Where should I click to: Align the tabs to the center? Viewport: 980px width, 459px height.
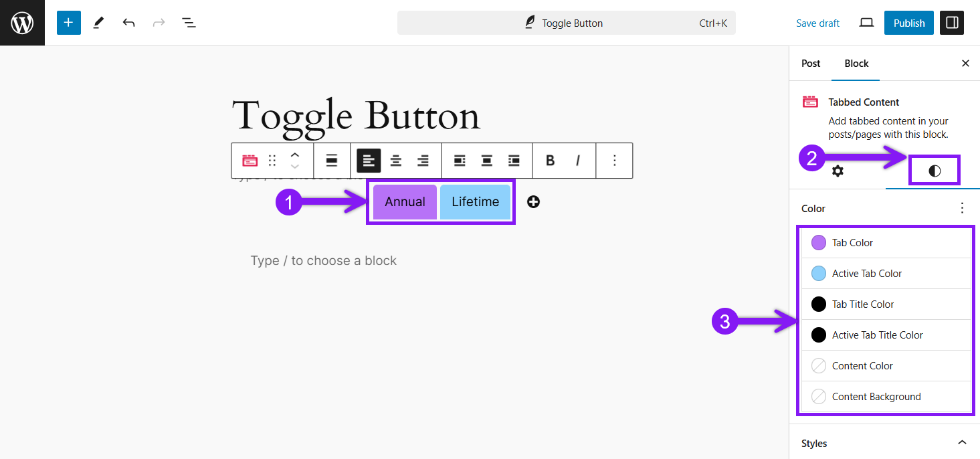point(487,161)
